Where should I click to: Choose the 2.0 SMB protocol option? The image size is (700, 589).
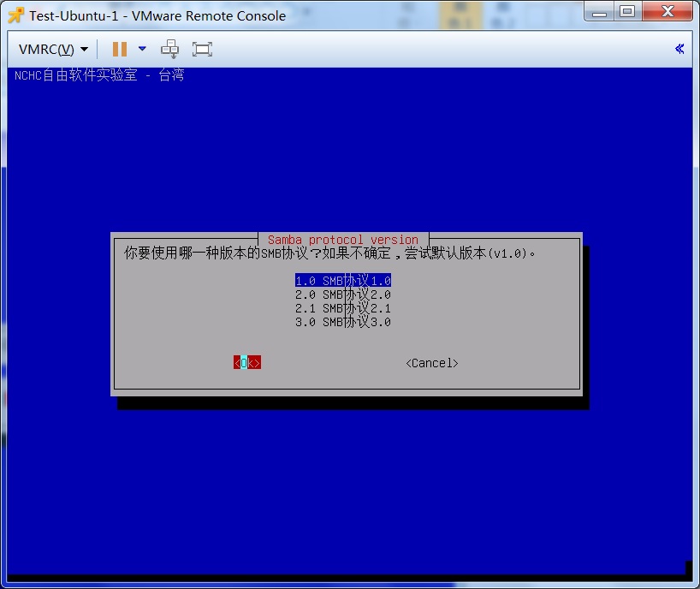(342, 294)
